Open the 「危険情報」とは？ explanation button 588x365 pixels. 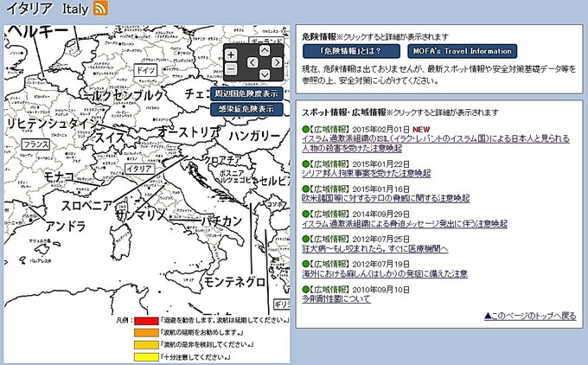coord(349,51)
